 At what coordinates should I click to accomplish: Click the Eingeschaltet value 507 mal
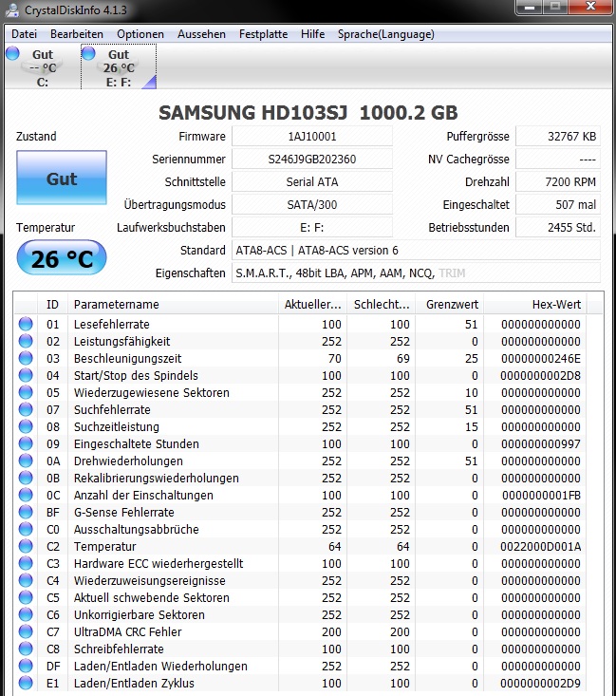tap(558, 205)
